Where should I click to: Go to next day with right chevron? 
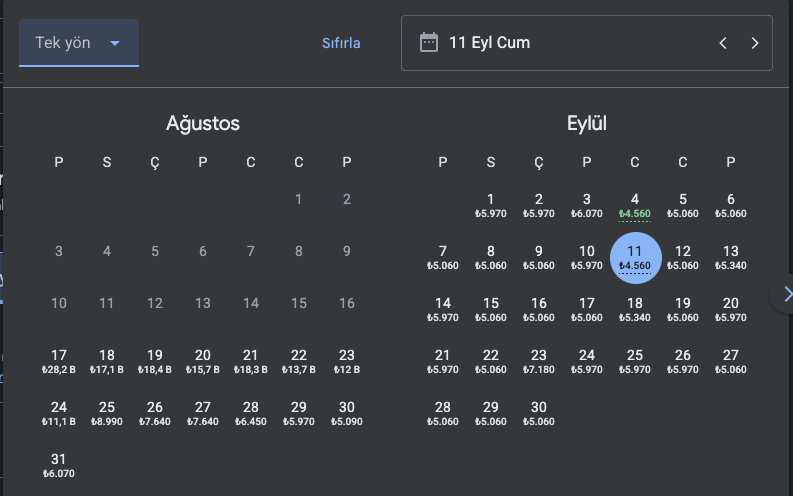point(755,43)
